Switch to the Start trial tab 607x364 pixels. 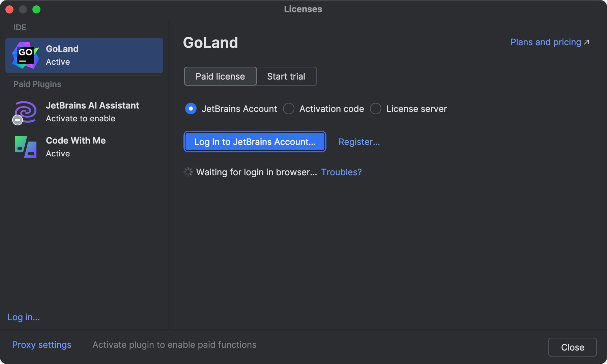pos(286,76)
